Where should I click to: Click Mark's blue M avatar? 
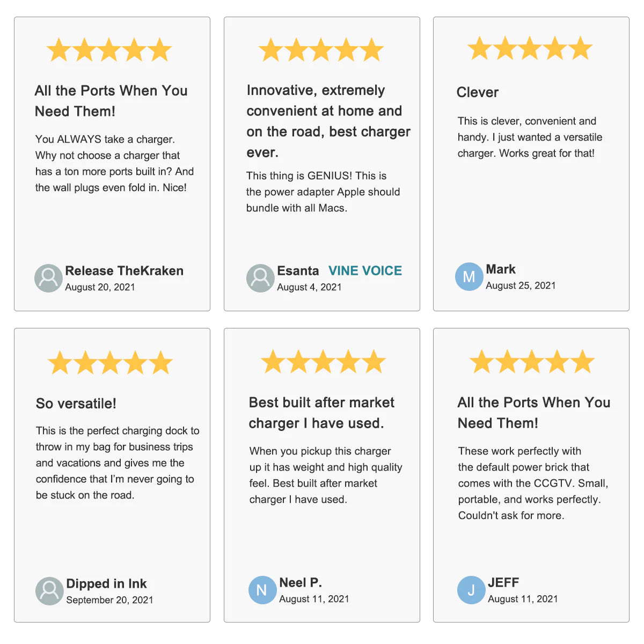(x=469, y=277)
